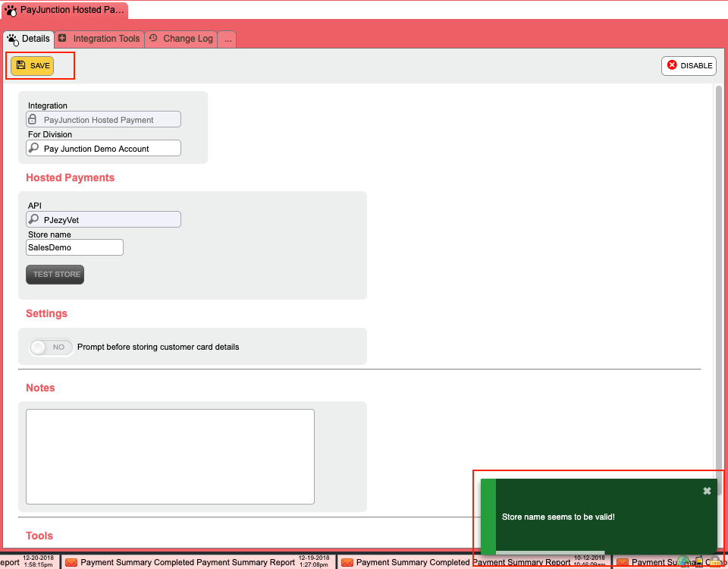Click the floppy disk icon on SAVE
This screenshot has height=569, width=728.
click(22, 65)
